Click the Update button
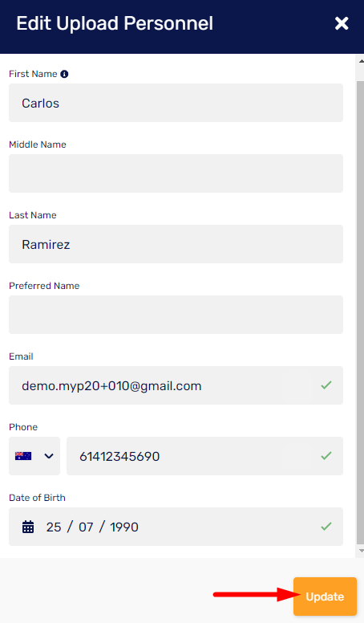364x623 pixels. click(325, 597)
